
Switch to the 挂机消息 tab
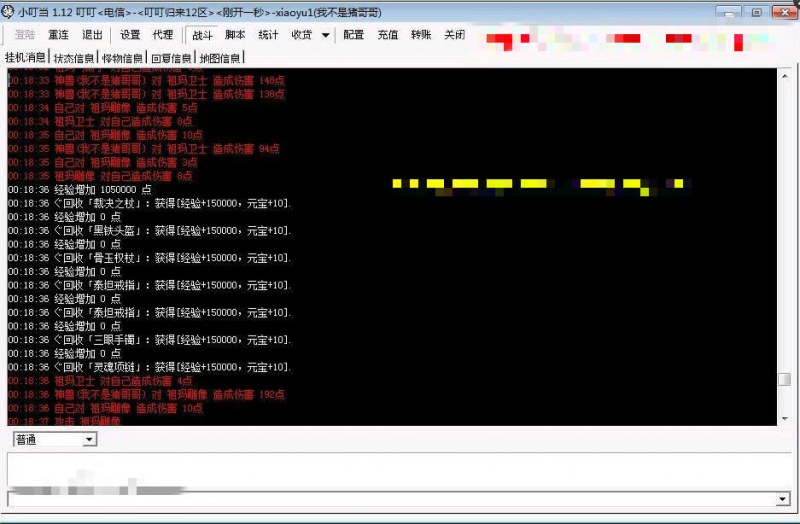coord(25,57)
